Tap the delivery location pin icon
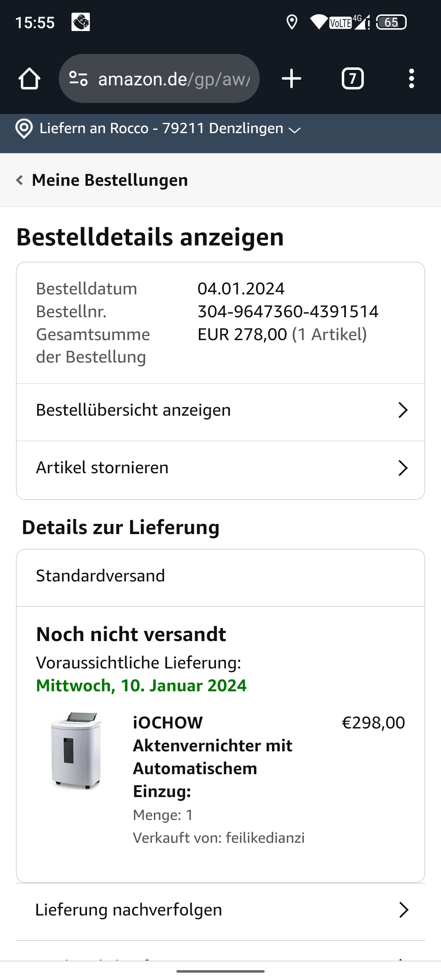Image resolution: width=441 pixels, height=980 pixels. point(24,129)
